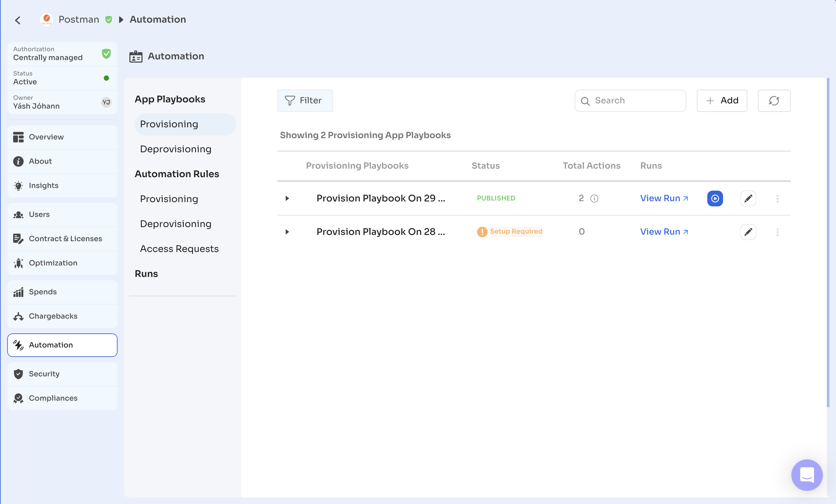Click the Owner Yásh Jóhann card

pos(62,102)
